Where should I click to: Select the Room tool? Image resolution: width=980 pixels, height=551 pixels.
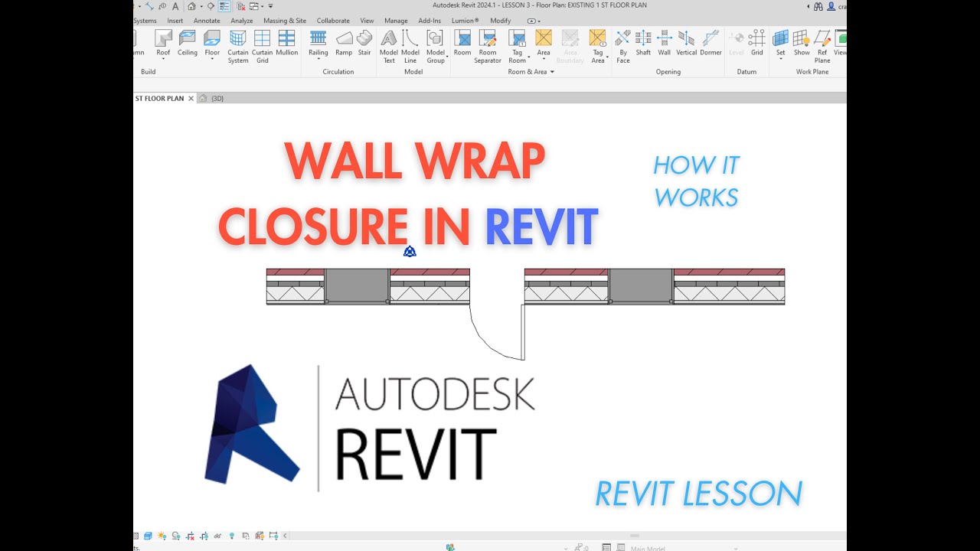pos(462,42)
